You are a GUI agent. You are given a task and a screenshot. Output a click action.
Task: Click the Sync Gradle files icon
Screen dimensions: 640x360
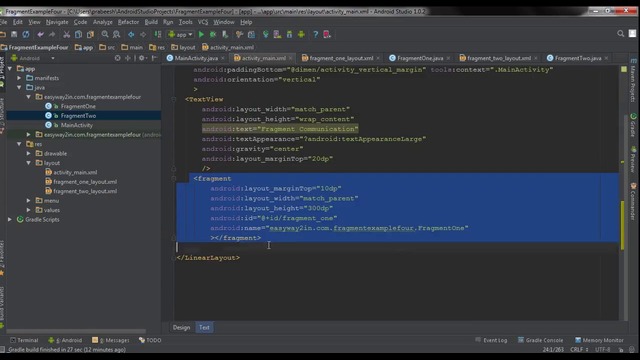266,35
